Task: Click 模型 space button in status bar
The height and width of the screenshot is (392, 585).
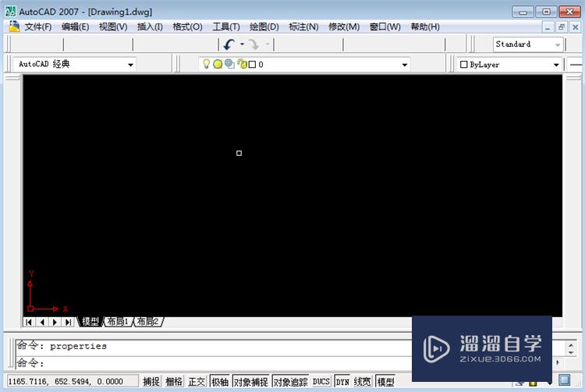Action: (385, 382)
